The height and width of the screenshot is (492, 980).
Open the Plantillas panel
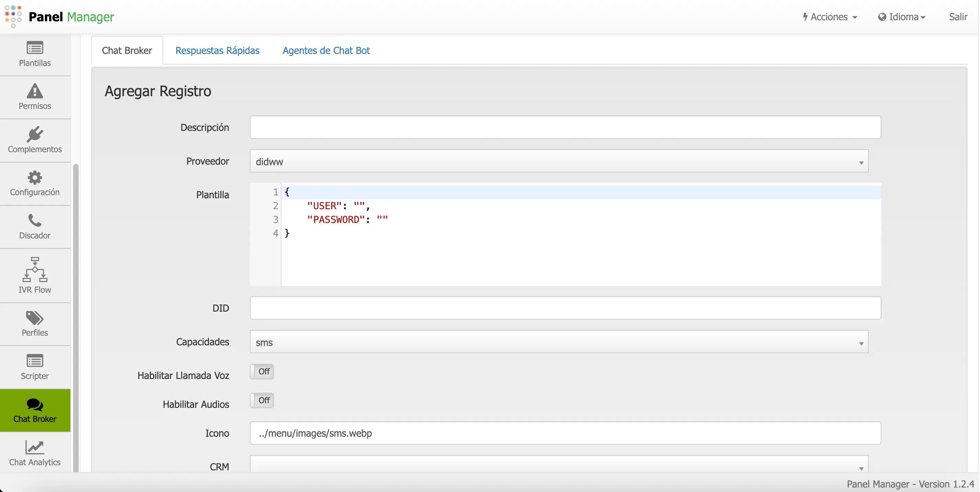pos(35,54)
